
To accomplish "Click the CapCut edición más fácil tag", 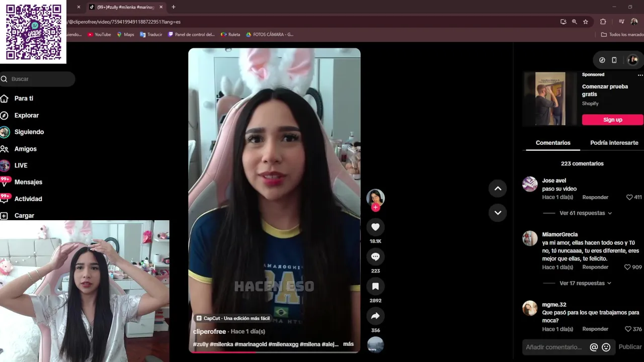I will [233, 318].
